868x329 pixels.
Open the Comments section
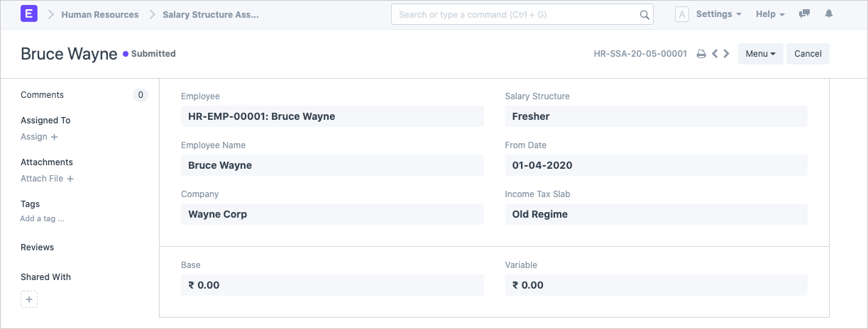tap(42, 95)
